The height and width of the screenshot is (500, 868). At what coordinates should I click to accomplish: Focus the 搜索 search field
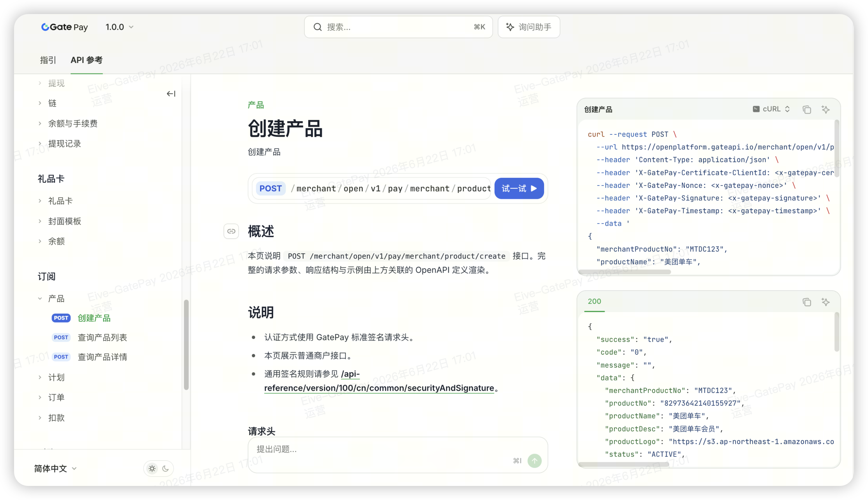[x=398, y=27]
